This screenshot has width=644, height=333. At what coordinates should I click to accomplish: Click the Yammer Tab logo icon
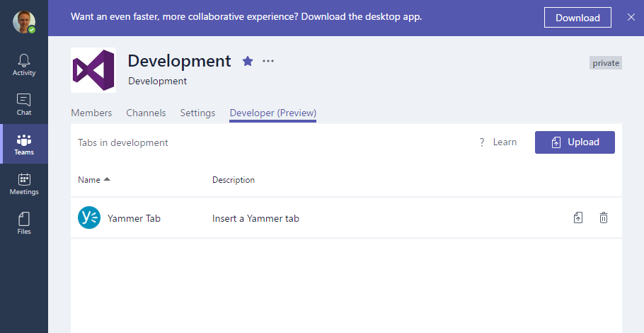click(89, 218)
